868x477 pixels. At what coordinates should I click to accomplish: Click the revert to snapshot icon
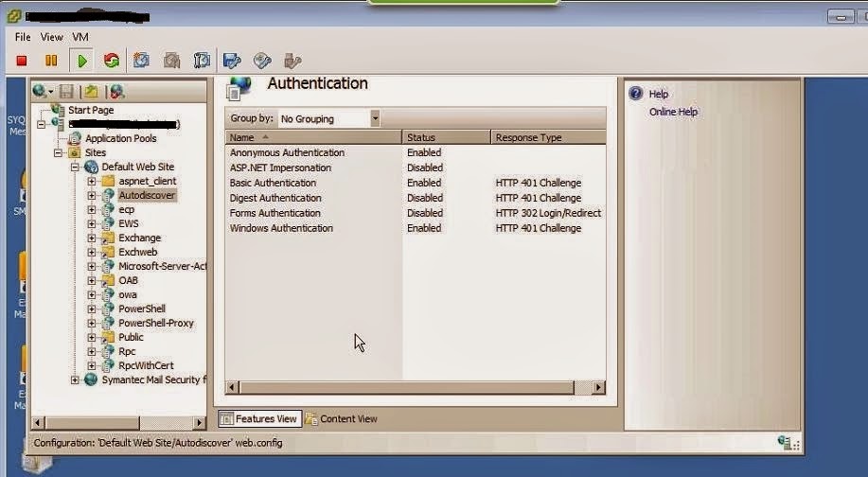[171, 61]
